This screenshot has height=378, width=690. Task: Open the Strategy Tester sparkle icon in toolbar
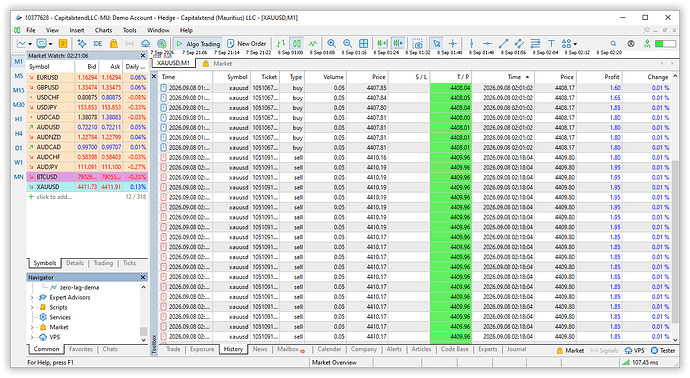click(x=81, y=44)
